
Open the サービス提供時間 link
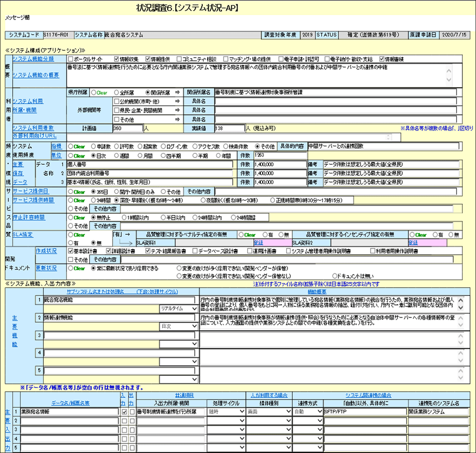(x=33, y=200)
